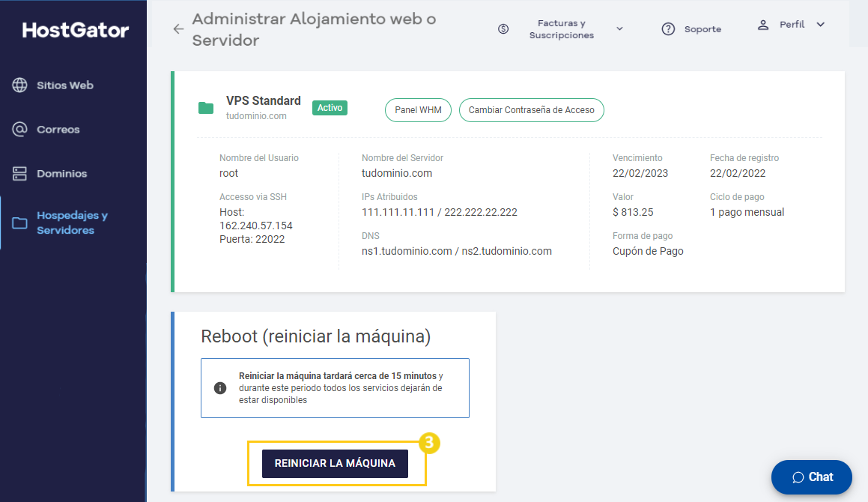Click Fecha de registro 22/02/2022
The height and width of the screenshot is (502, 868).
[x=738, y=173]
